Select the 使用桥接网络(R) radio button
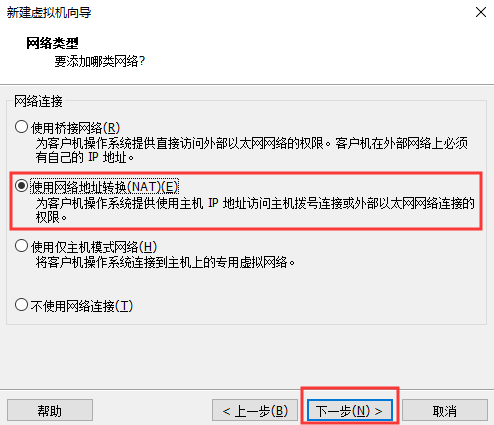The image size is (494, 425). [x=21, y=127]
